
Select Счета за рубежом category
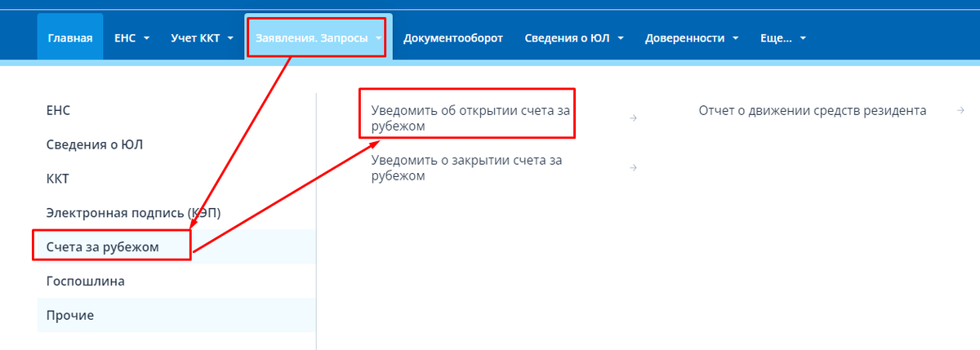176,246
